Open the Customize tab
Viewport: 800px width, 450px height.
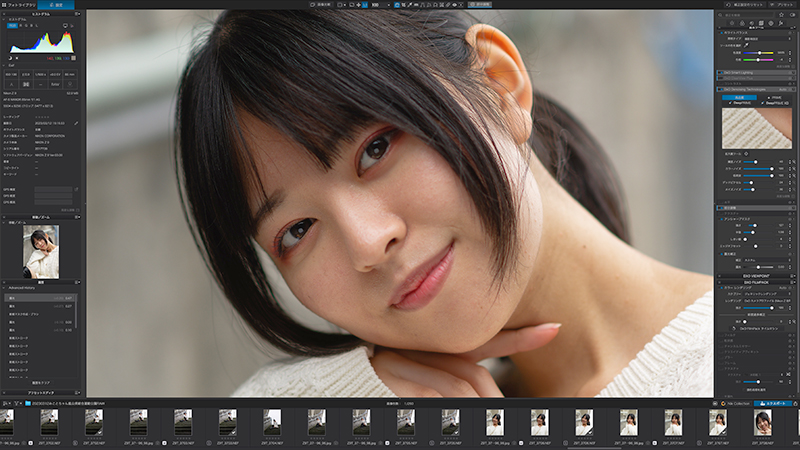click(56, 4)
